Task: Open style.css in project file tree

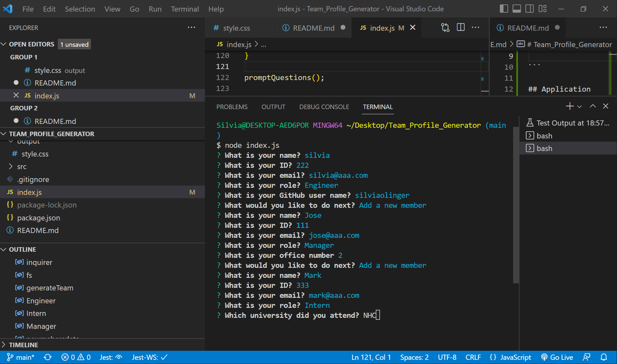Action: click(x=103, y=154)
